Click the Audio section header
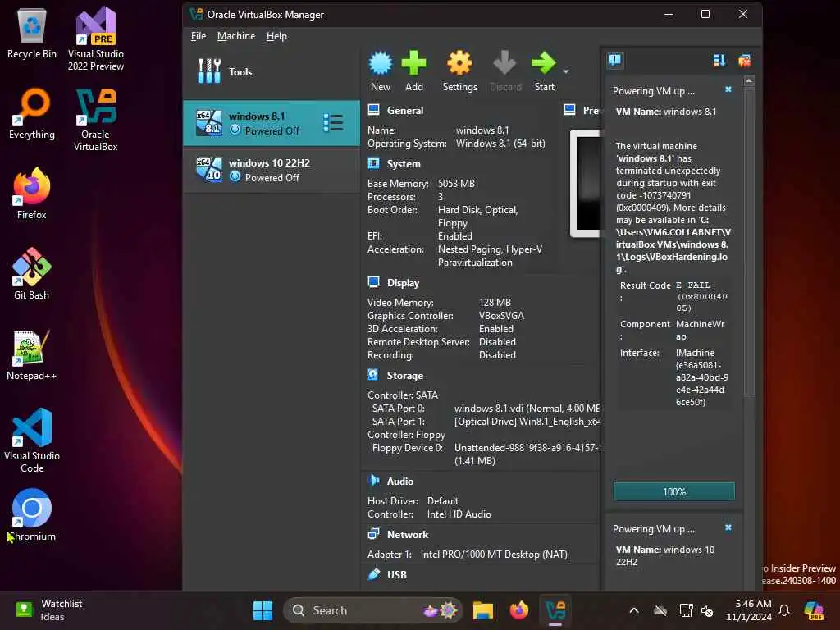Viewport: 840px width, 630px height. [x=400, y=481]
